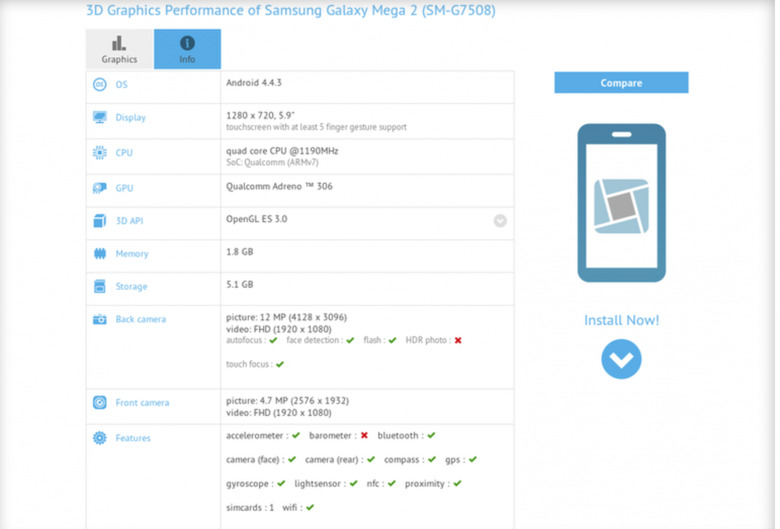Click the red X next to HDR photo
The image size is (780, 529).
458,340
